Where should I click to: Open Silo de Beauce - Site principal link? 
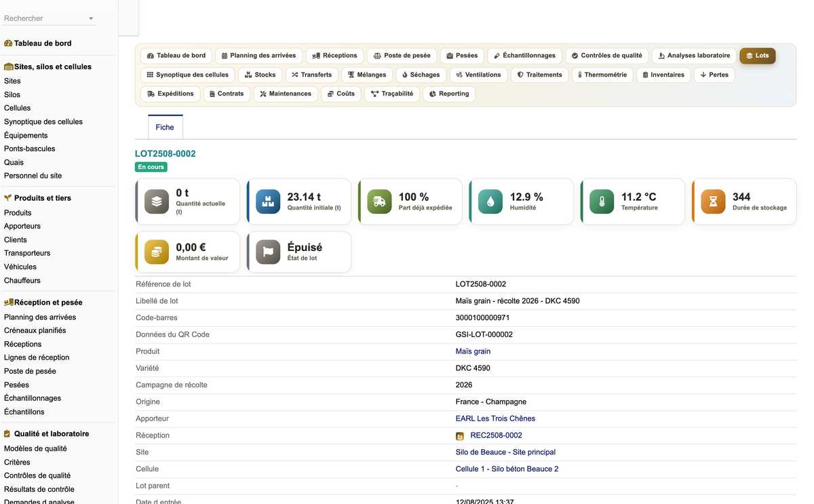tap(505, 452)
